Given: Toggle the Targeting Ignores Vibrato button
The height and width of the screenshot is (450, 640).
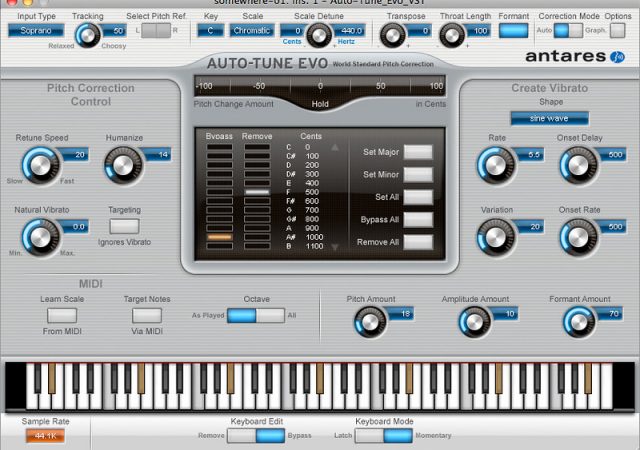Looking at the screenshot, I should tap(124, 226).
